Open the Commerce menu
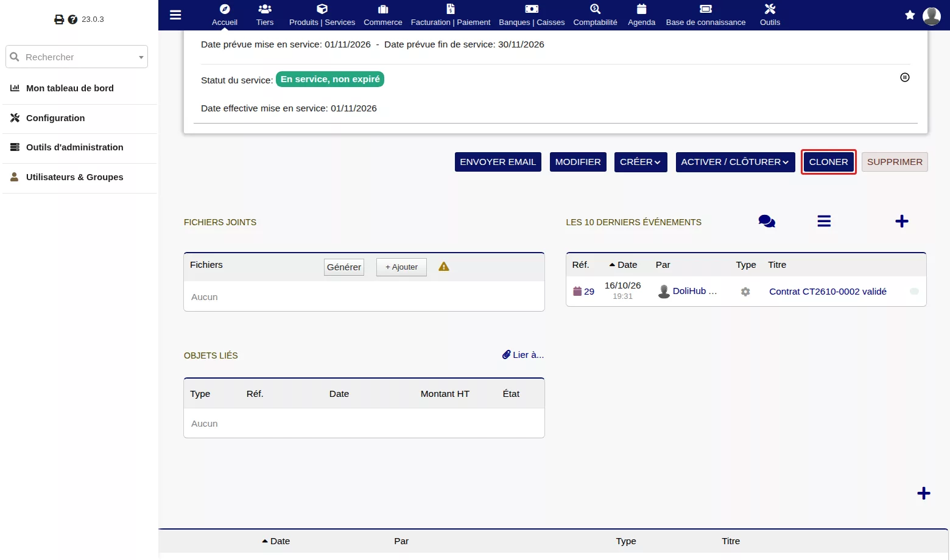950x560 pixels. click(x=383, y=15)
